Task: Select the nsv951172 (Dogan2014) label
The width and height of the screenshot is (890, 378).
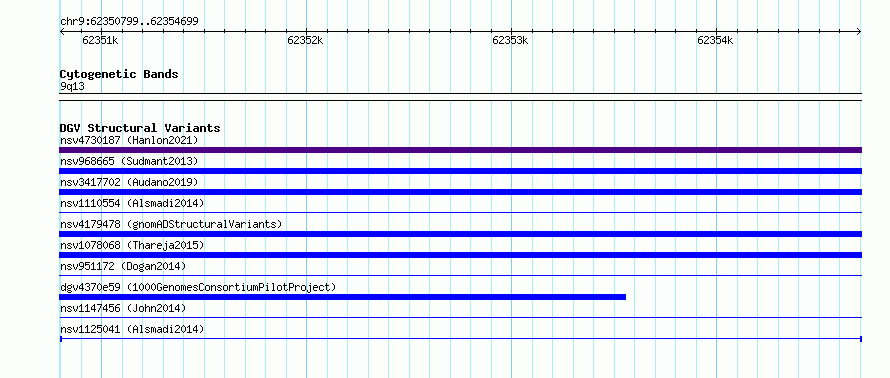Action: click(x=123, y=266)
